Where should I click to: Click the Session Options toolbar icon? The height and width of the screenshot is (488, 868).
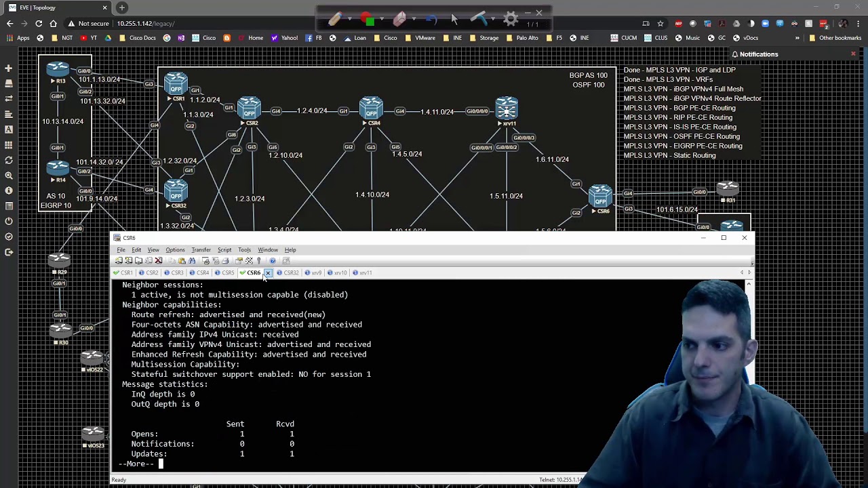pos(238,261)
